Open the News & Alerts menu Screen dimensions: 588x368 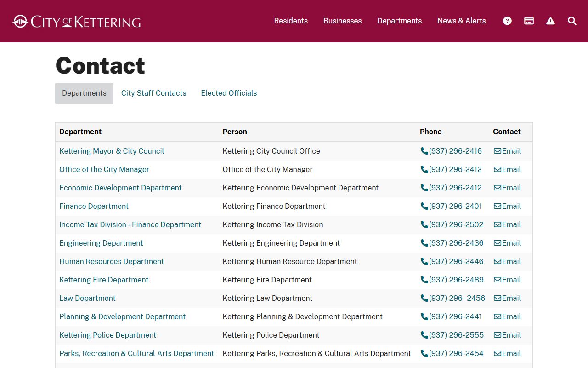[x=462, y=21]
